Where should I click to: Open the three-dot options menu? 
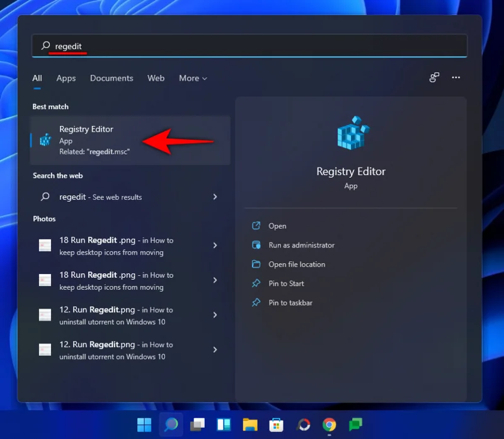(x=455, y=77)
